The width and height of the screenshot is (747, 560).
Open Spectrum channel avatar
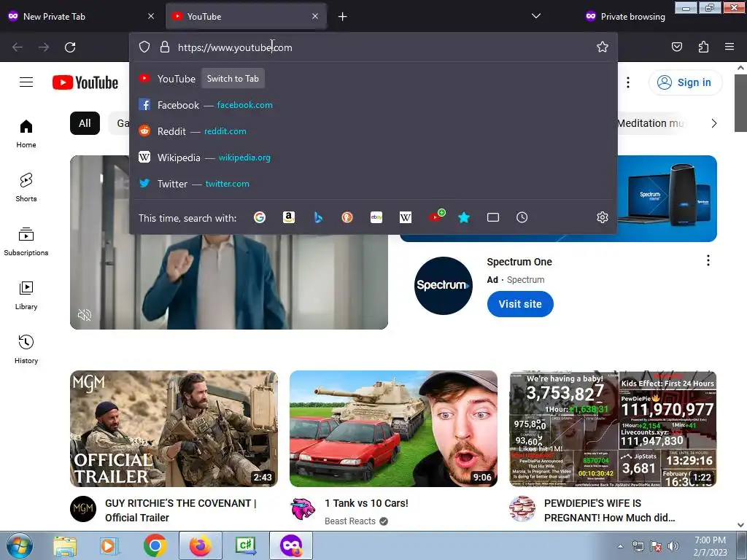pyautogui.click(x=443, y=286)
